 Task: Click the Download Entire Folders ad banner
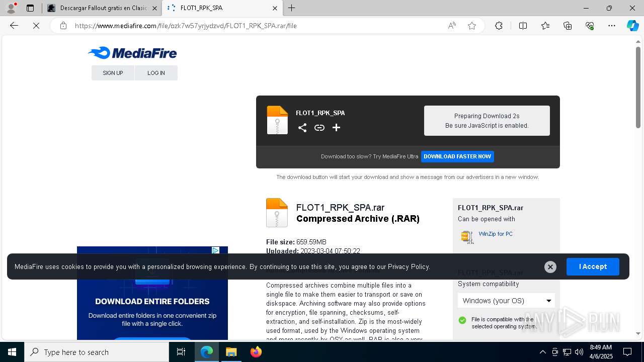click(x=152, y=293)
